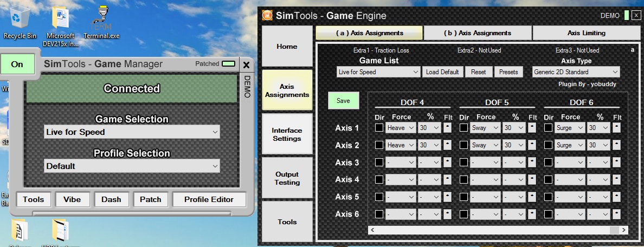
Task: Check Axis 1 DOF 5 Dir checkbox
Action: (x=463, y=128)
